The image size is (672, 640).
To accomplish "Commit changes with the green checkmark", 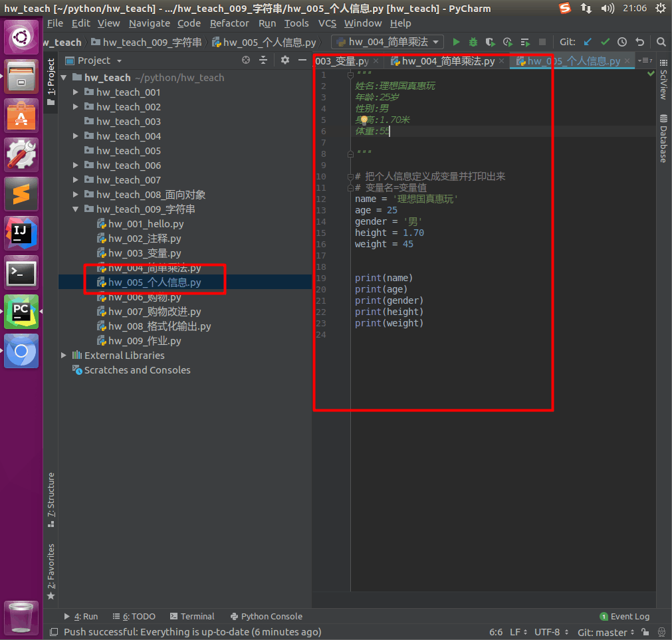I will tap(605, 42).
